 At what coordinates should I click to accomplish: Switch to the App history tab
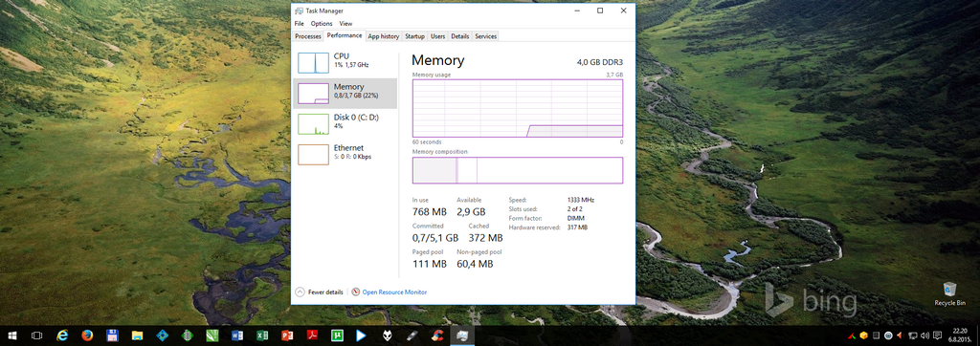click(x=383, y=36)
